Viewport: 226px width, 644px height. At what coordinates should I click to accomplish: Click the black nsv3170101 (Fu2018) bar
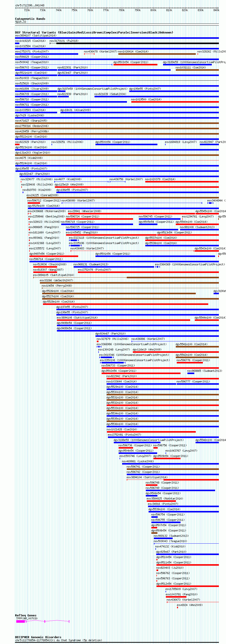coord(137,43)
